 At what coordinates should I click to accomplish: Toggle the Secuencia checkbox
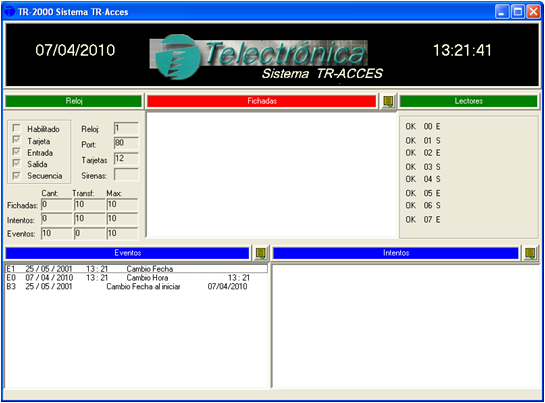click(x=16, y=175)
